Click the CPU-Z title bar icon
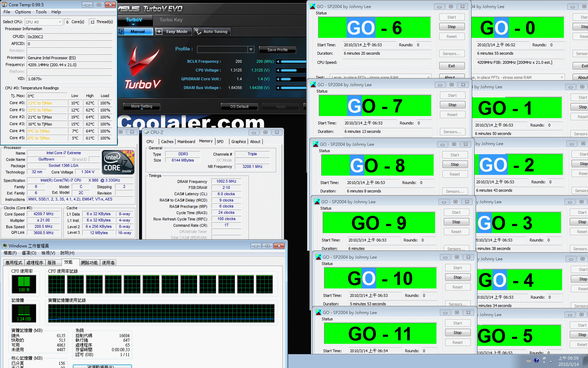This screenshot has width=588, height=368. [146, 132]
